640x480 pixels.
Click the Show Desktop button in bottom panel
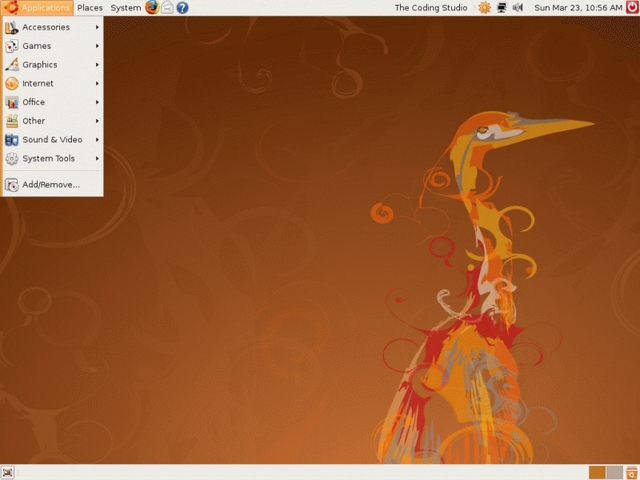click(7, 473)
